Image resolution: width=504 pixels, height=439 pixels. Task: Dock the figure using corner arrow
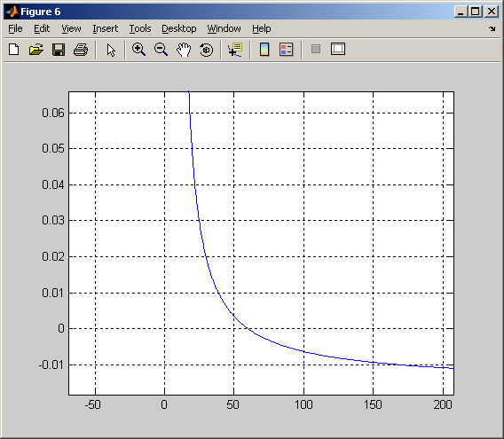(492, 28)
